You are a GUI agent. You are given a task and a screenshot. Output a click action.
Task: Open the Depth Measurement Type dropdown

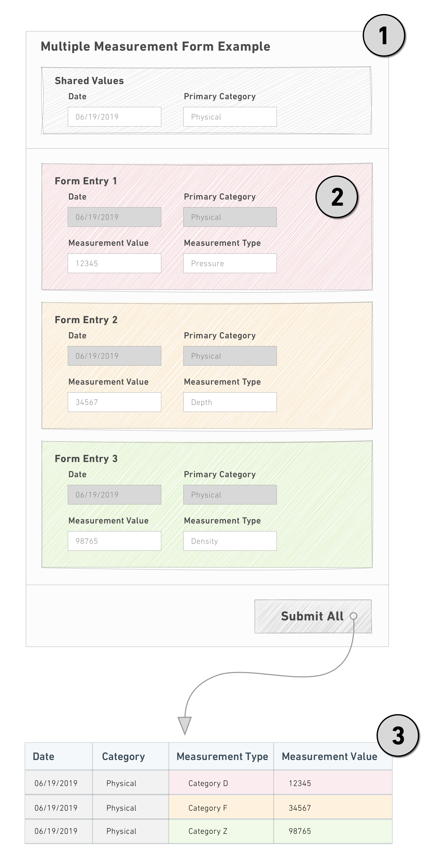pyautogui.click(x=230, y=402)
